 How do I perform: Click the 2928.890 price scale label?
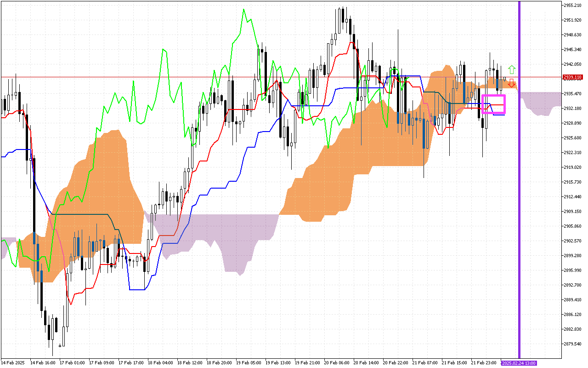click(573, 123)
